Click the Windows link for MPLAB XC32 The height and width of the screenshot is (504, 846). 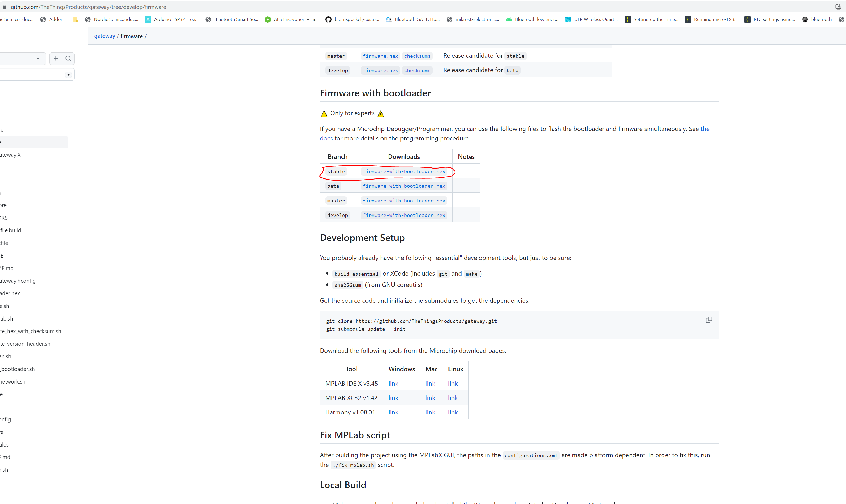tap(393, 398)
